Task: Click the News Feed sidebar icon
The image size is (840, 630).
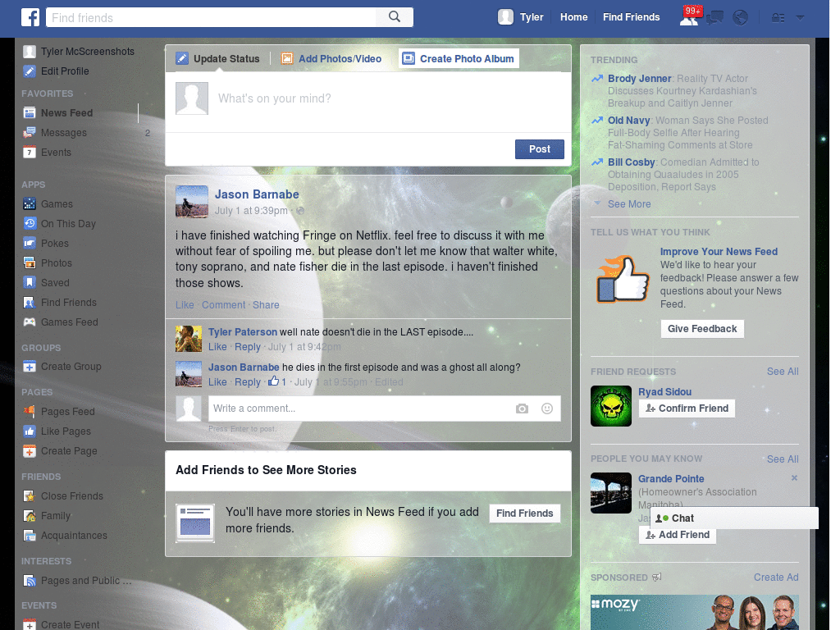Action: (x=30, y=113)
